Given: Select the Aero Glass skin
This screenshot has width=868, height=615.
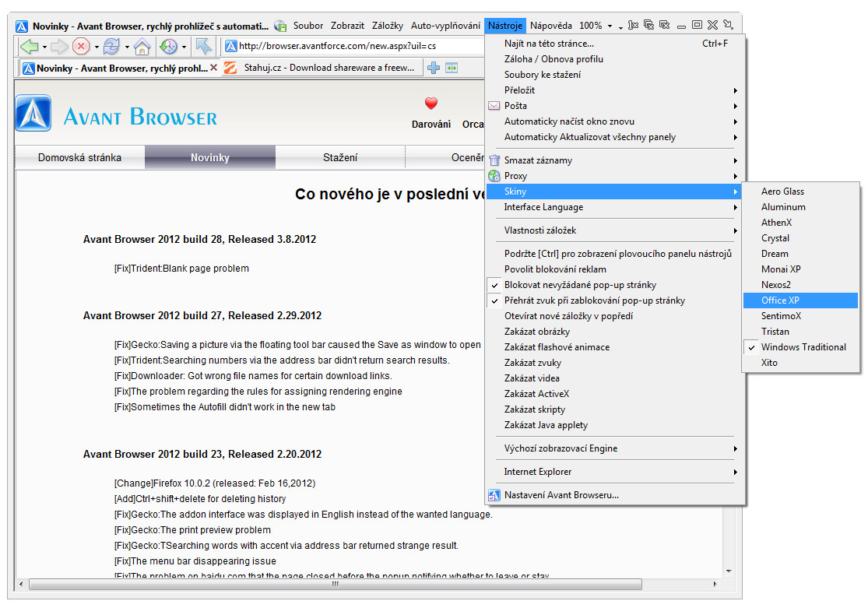Looking at the screenshot, I should point(801,192).
